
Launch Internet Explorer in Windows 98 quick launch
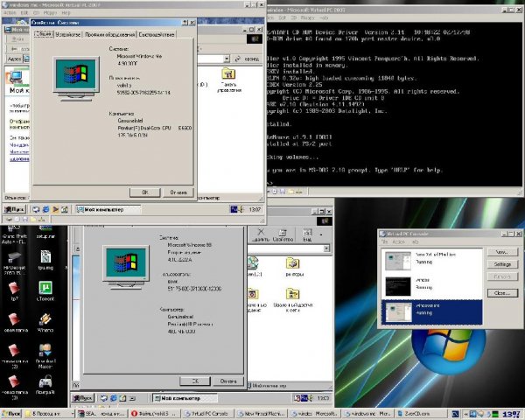point(114,398)
